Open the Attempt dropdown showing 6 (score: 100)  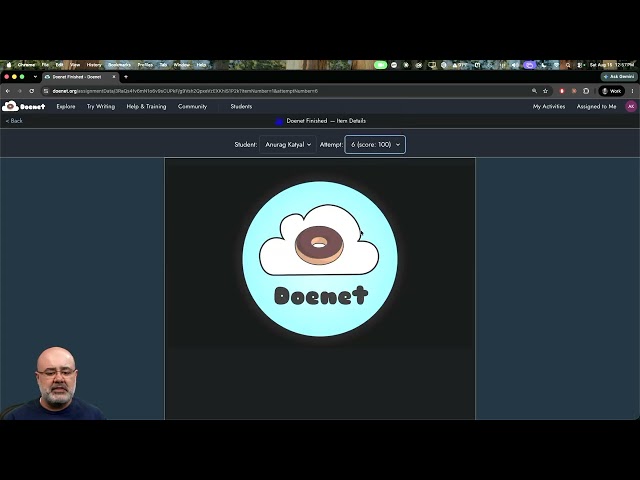coord(375,144)
